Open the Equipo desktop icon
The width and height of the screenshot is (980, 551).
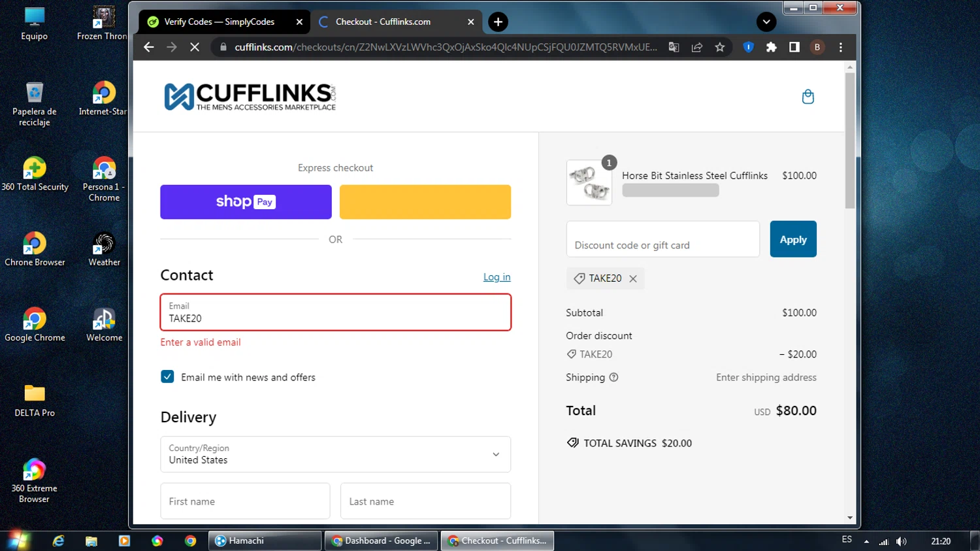point(34,24)
